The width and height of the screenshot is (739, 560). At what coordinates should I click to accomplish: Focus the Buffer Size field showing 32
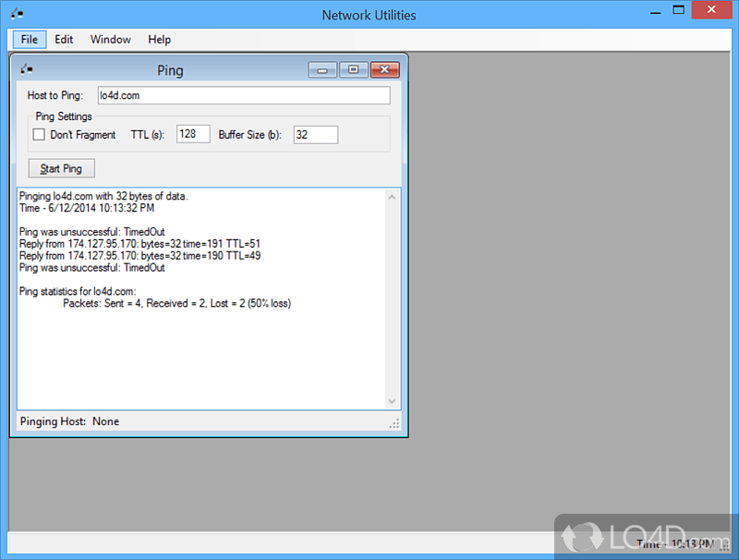tap(316, 135)
